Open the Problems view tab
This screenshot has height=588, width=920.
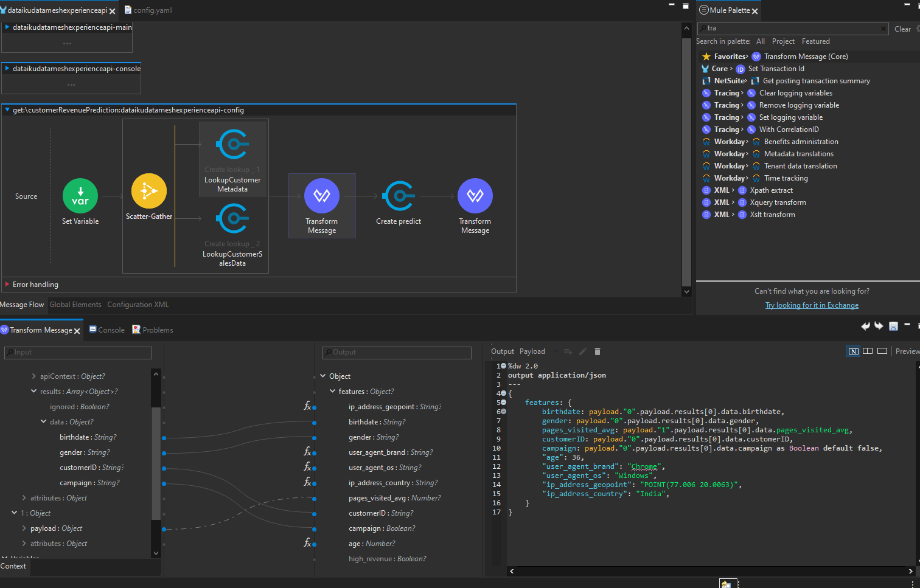(x=153, y=330)
